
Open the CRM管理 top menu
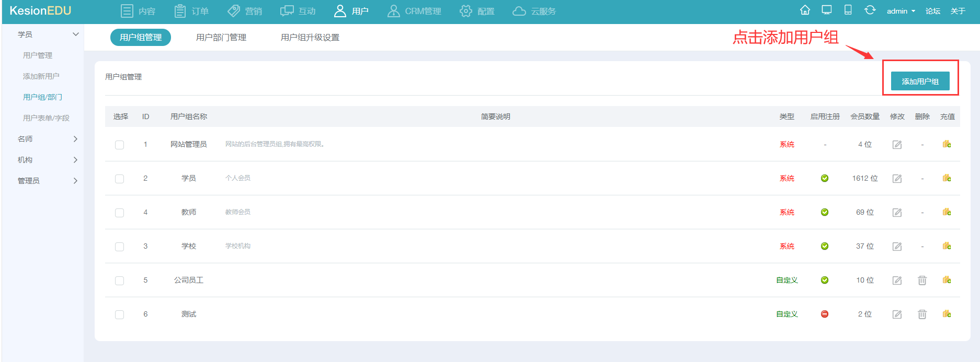click(x=414, y=11)
